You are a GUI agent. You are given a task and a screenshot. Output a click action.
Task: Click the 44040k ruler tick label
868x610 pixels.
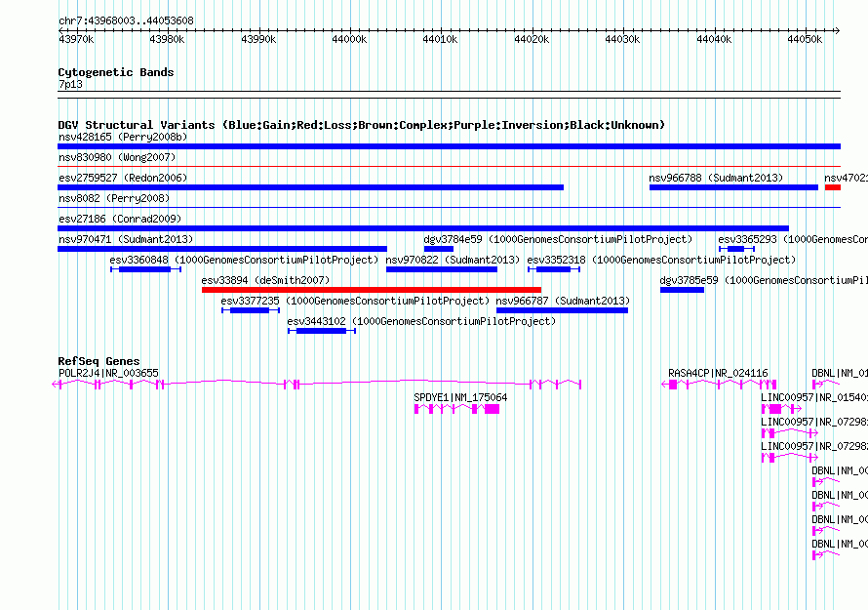tap(714, 40)
